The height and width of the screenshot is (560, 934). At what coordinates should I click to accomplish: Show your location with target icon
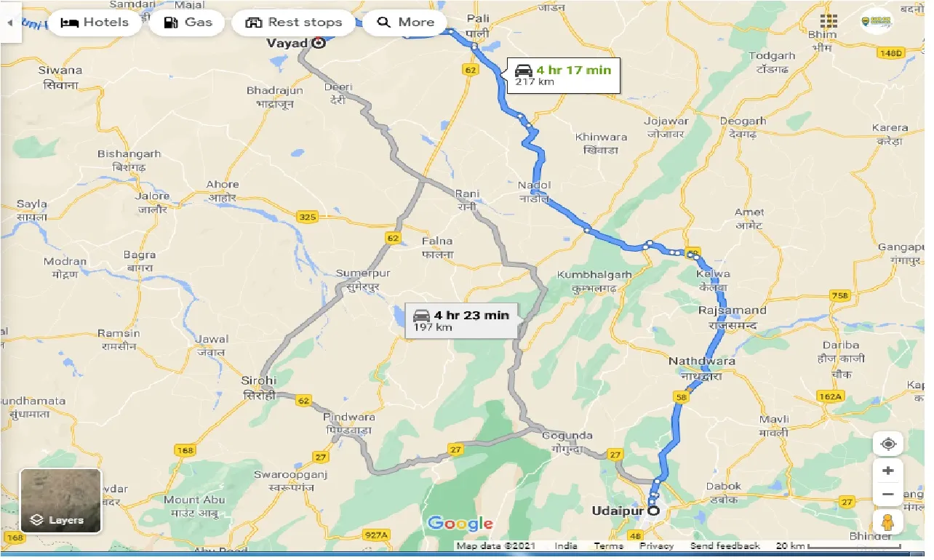[x=888, y=444]
